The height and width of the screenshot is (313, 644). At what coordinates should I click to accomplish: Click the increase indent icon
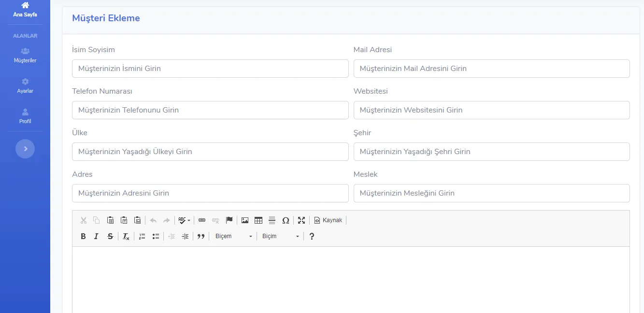pyautogui.click(x=185, y=236)
